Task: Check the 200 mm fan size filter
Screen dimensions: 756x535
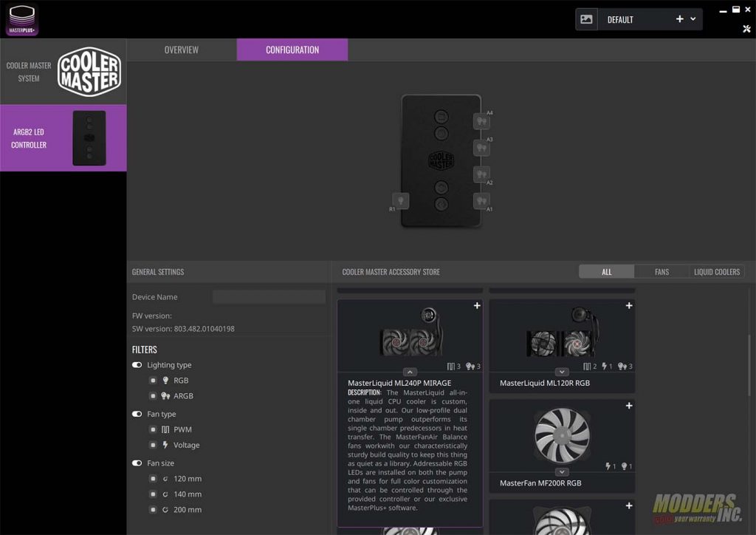Action: click(153, 509)
